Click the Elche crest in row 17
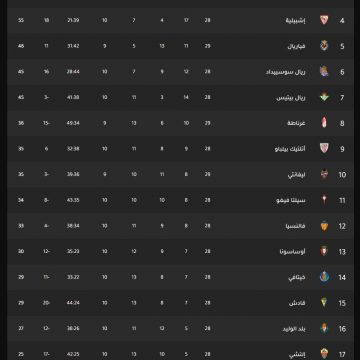Screen dimensions: 360x360 click(x=324, y=353)
